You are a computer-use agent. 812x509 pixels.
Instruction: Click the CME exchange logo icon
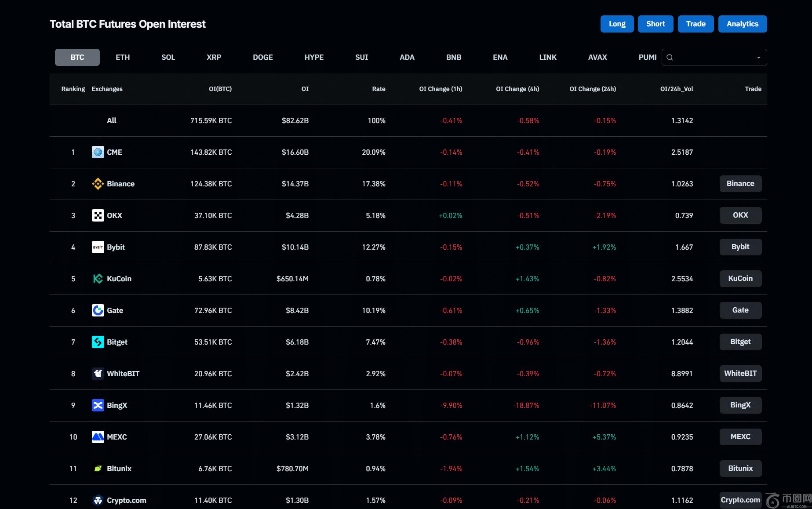click(x=98, y=152)
